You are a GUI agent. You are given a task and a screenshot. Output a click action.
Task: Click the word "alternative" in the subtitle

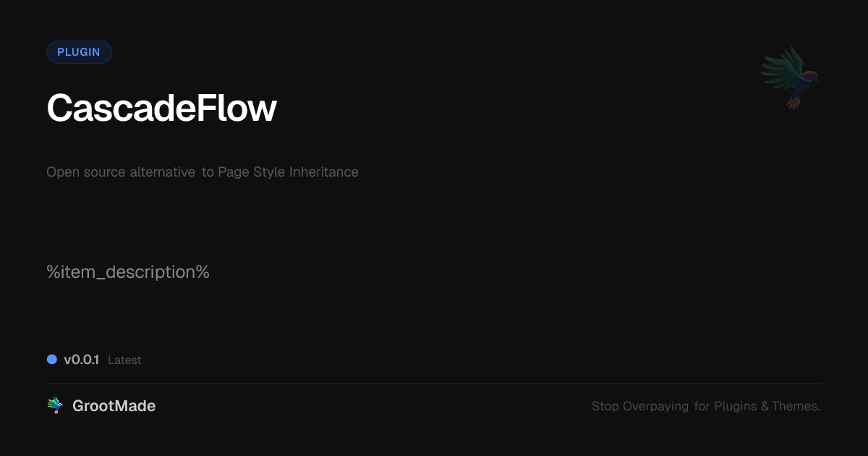(162, 172)
